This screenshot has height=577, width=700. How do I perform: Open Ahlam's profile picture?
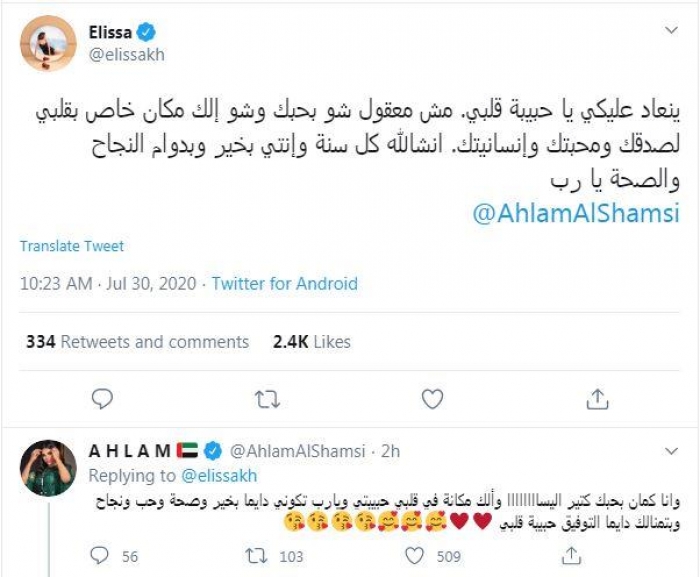(49, 468)
